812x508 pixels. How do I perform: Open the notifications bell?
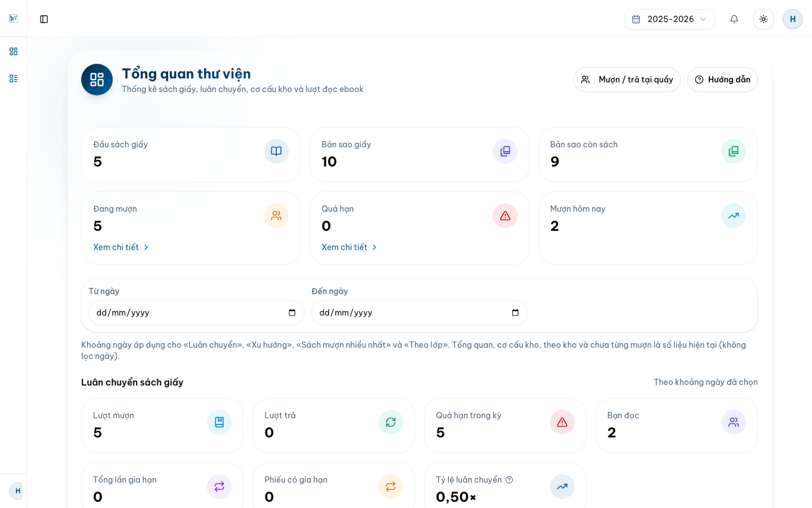pyautogui.click(x=734, y=19)
